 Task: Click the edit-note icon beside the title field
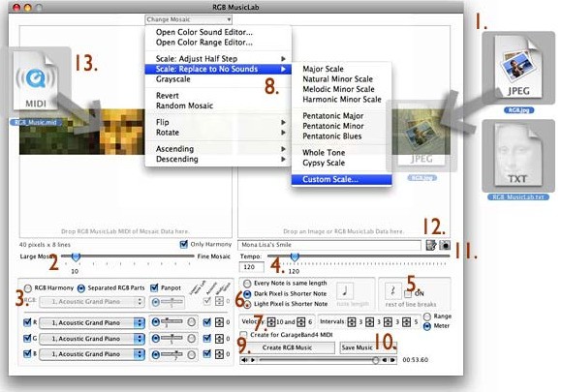tap(431, 245)
